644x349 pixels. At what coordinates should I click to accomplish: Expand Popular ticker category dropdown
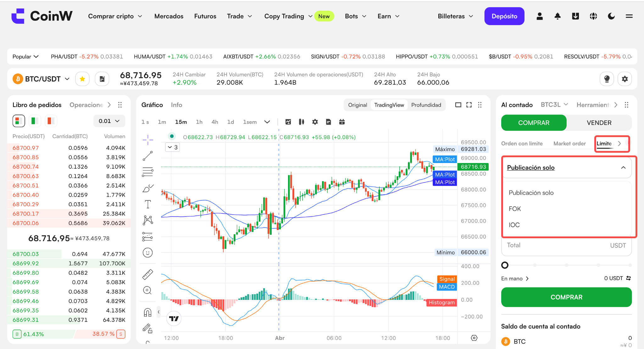(25, 57)
